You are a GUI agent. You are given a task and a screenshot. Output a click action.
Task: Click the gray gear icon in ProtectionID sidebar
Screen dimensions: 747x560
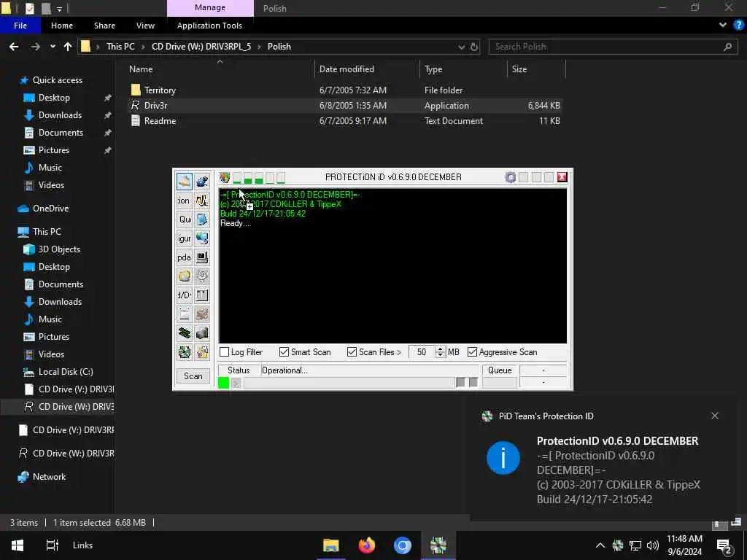[x=202, y=276]
